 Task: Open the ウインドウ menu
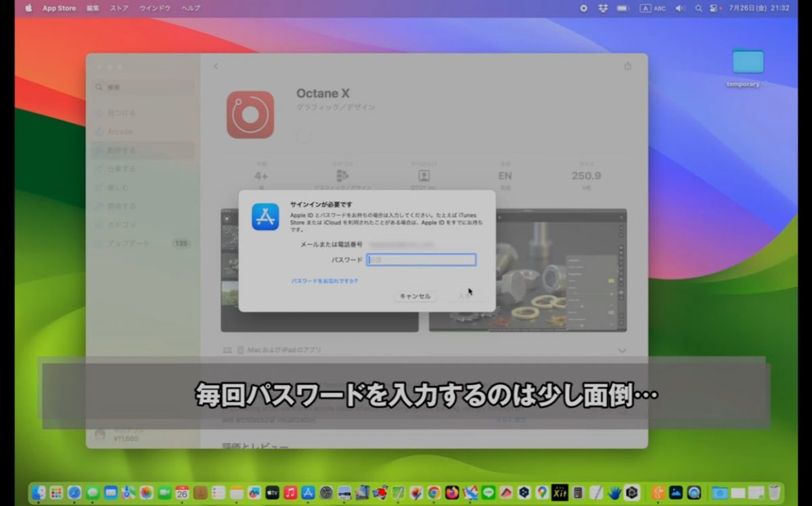coord(155,8)
